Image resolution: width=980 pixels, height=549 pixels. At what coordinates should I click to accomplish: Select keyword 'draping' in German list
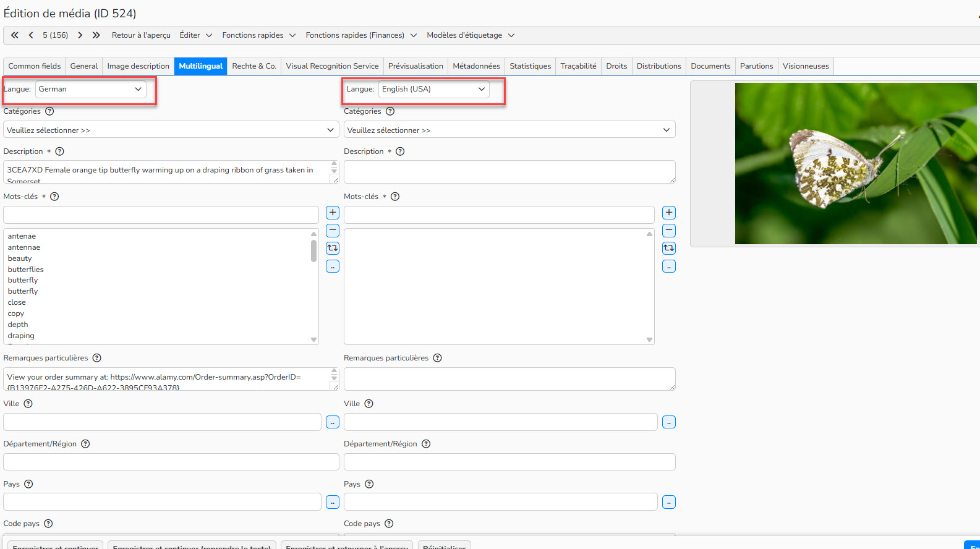(x=21, y=336)
